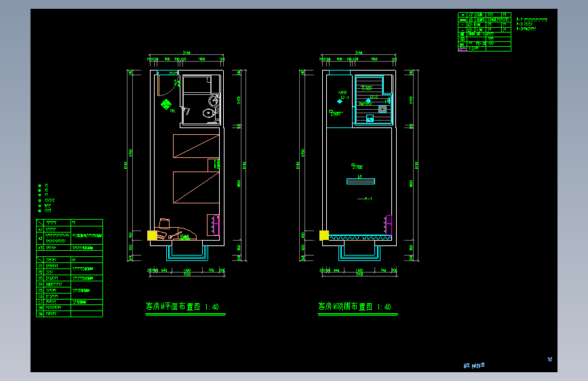Screen dimensions: 588x381
Task: Click the L2-1 label in ceiling plan
Action: tap(345, 98)
